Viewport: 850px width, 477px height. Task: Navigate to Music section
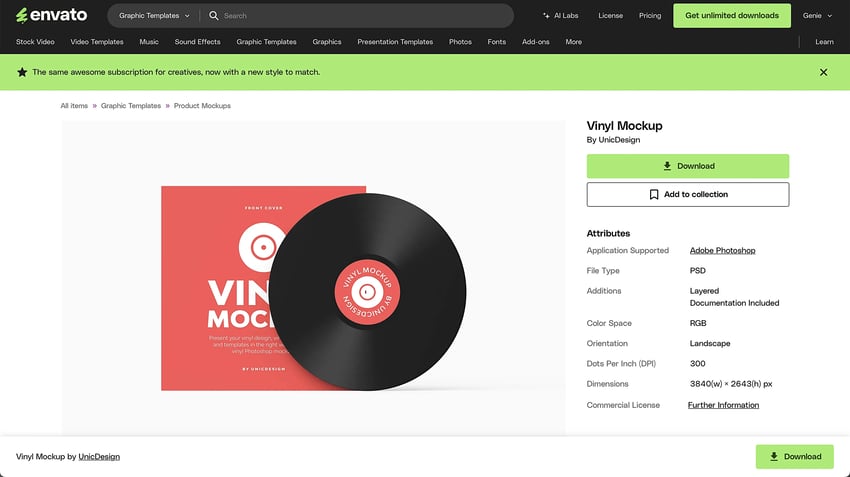149,42
